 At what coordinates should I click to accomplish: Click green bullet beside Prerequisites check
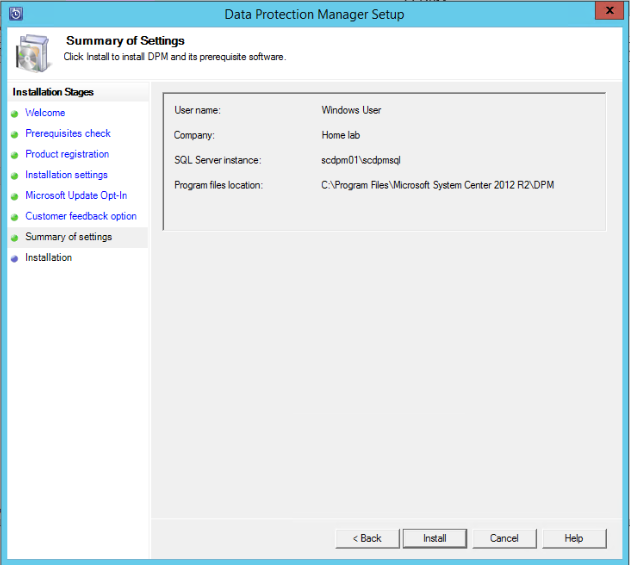pos(14,134)
